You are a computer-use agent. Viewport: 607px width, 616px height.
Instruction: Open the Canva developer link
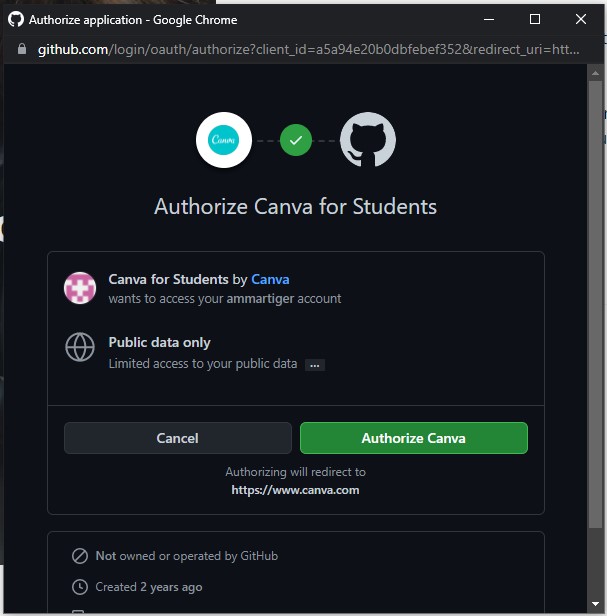(270, 279)
